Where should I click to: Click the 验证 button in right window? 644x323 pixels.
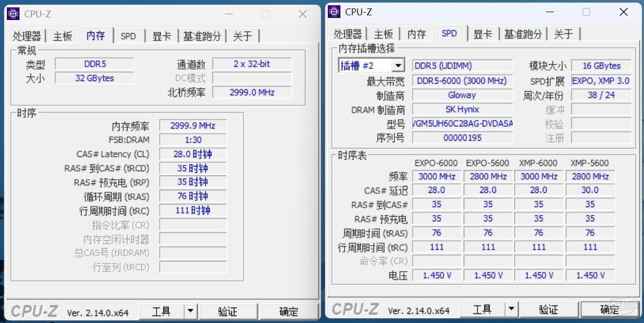(x=549, y=310)
